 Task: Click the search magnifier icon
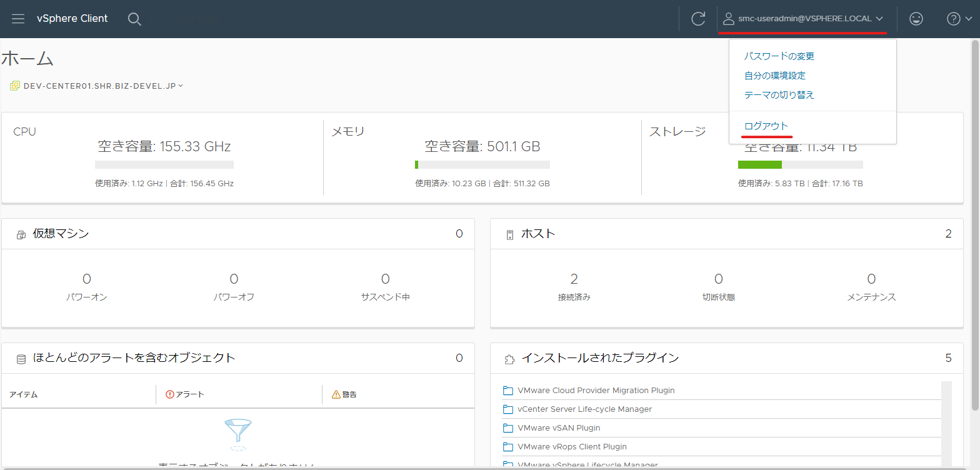pos(134,19)
